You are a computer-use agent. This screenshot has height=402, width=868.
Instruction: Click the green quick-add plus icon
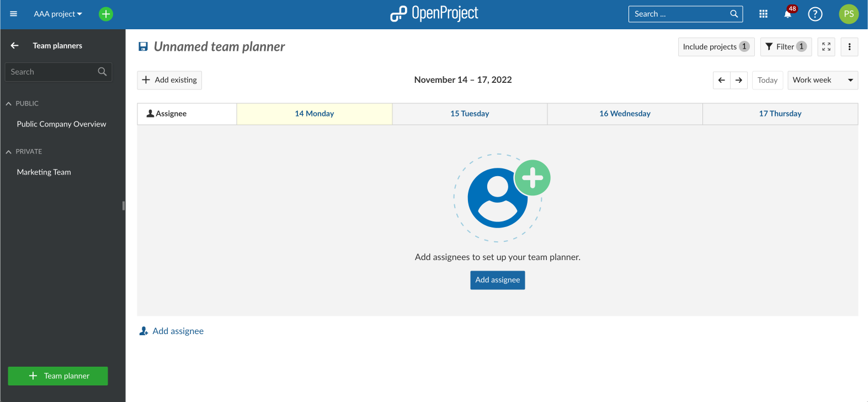tap(106, 14)
